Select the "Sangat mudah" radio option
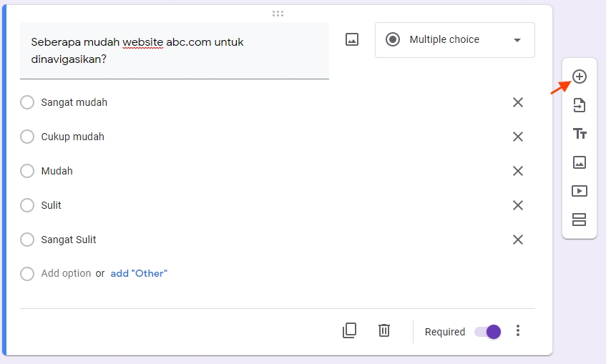Viewport: 606px width, 364px height. point(27,102)
